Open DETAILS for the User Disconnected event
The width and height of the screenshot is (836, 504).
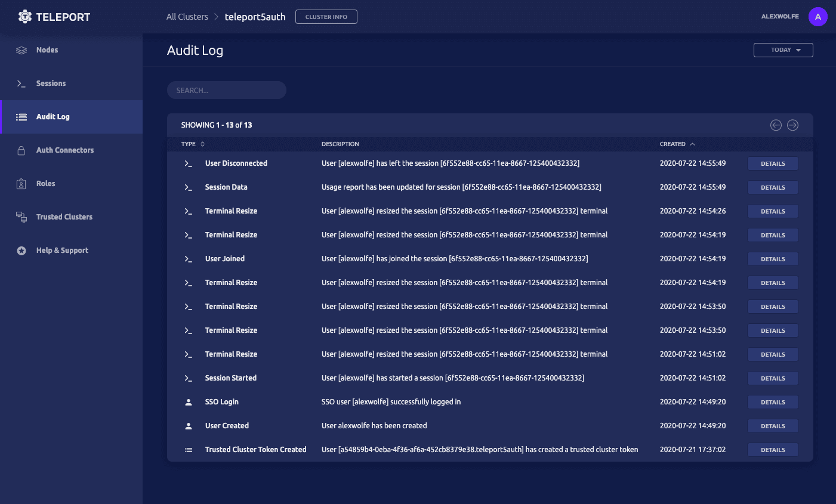pyautogui.click(x=773, y=163)
